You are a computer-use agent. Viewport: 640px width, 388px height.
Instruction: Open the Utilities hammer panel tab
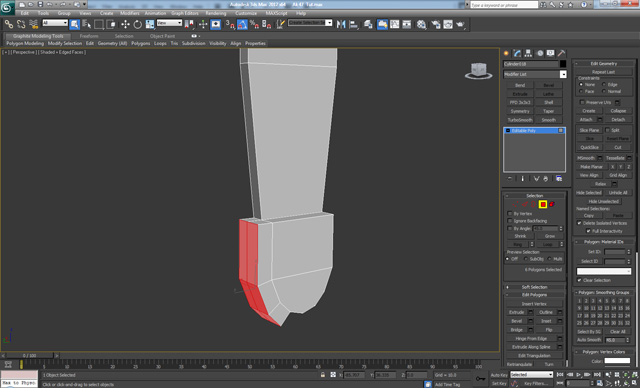[x=562, y=53]
